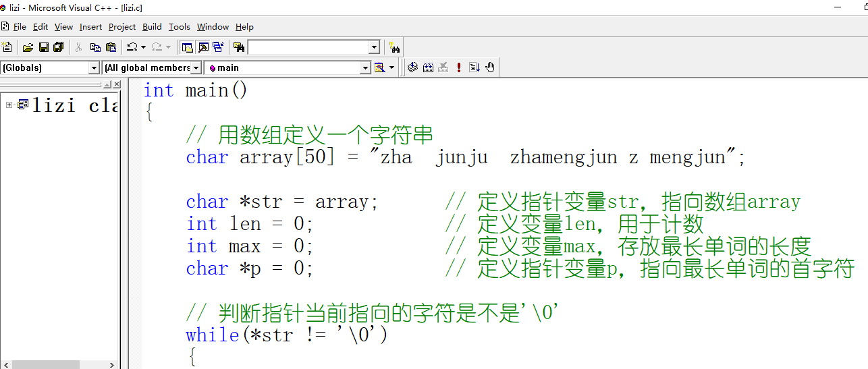Click the workspace panel docking grip button
This screenshot has width=868, height=369.
(107, 84)
